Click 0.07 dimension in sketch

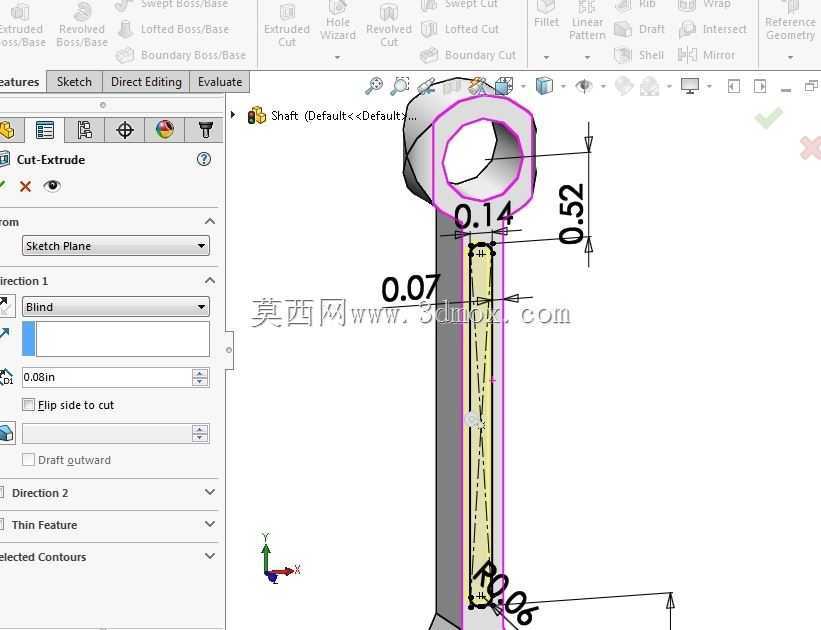pos(410,289)
